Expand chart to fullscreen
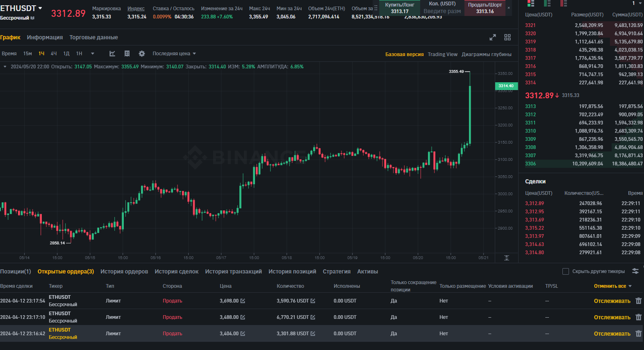The image size is (644, 350). point(493,37)
